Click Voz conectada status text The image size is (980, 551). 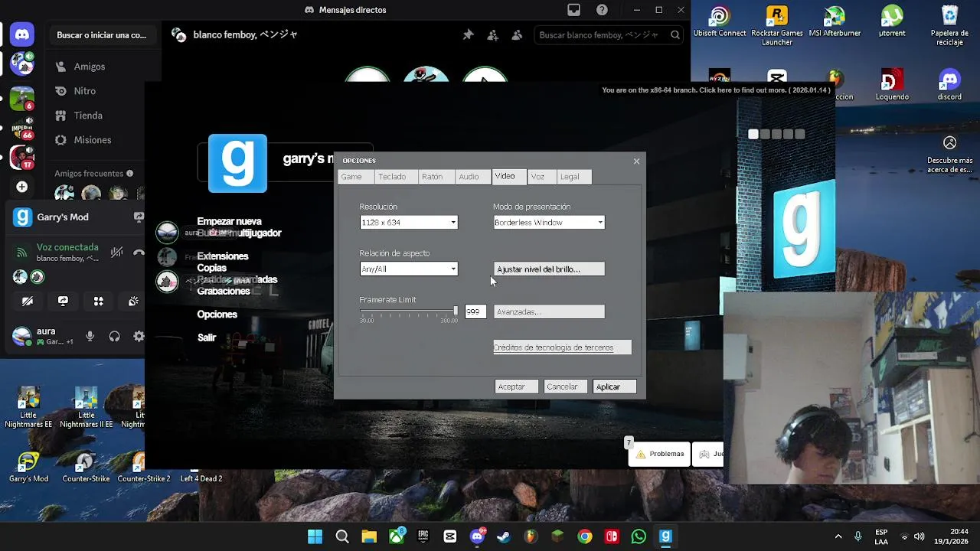[67, 247]
